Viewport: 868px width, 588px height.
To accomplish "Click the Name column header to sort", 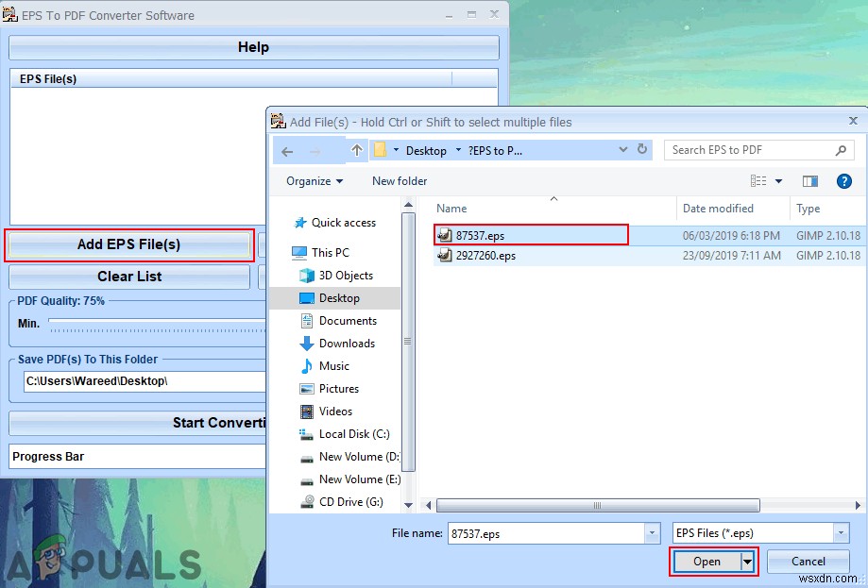I will pyautogui.click(x=451, y=208).
